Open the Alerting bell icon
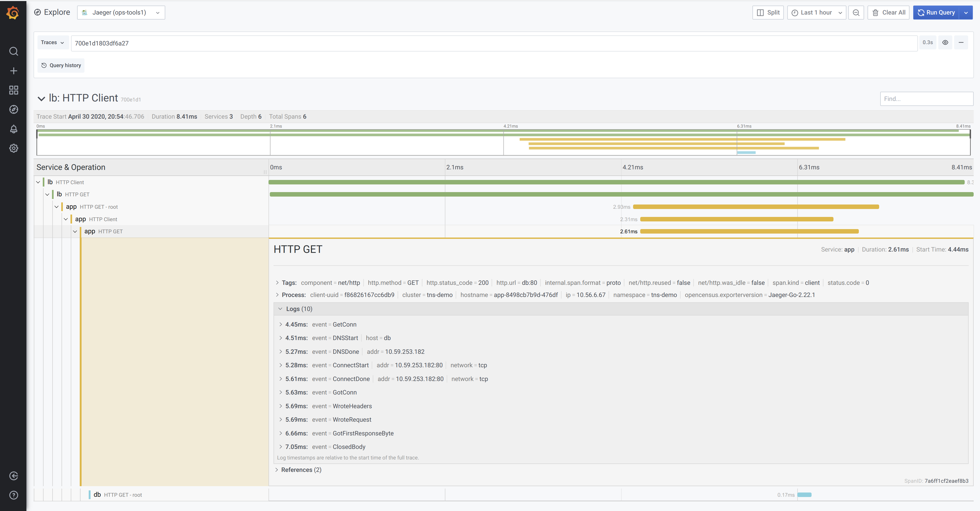Screen dimensions: 980x511 pyautogui.click(x=14, y=129)
